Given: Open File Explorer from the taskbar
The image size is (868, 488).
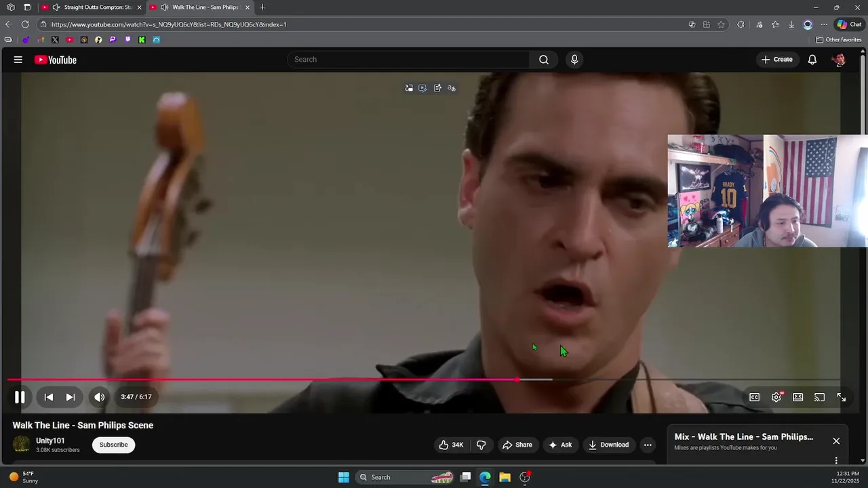Looking at the screenshot, I should pos(505,477).
